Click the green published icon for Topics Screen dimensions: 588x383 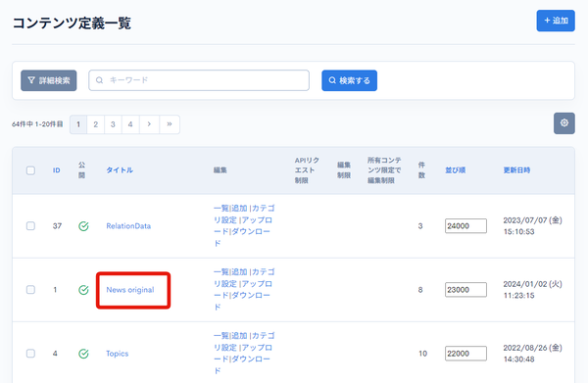(83, 354)
